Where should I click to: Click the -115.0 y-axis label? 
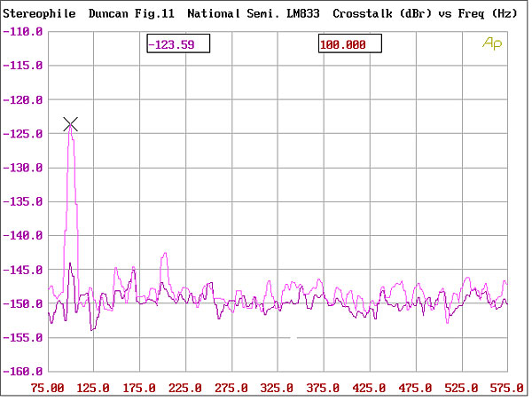(23, 65)
